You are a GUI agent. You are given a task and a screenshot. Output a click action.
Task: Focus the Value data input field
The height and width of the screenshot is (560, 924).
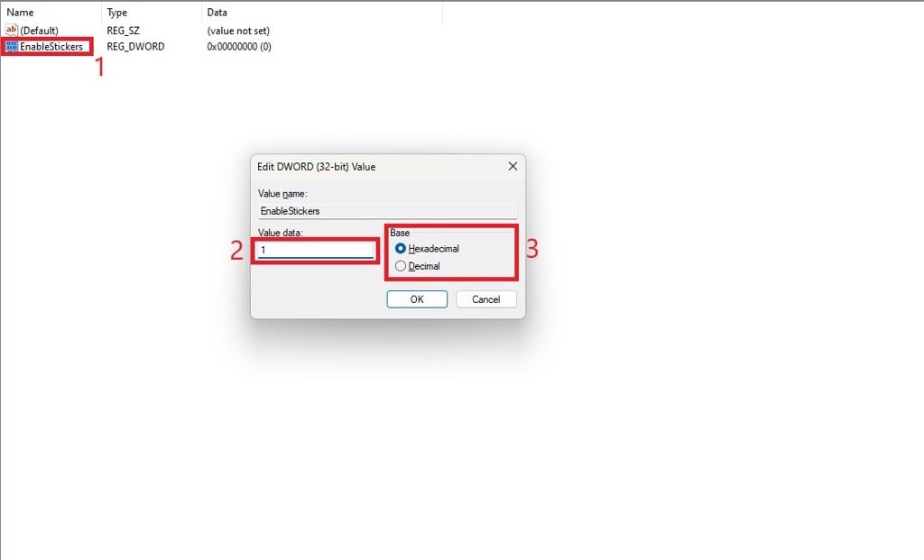(316, 251)
